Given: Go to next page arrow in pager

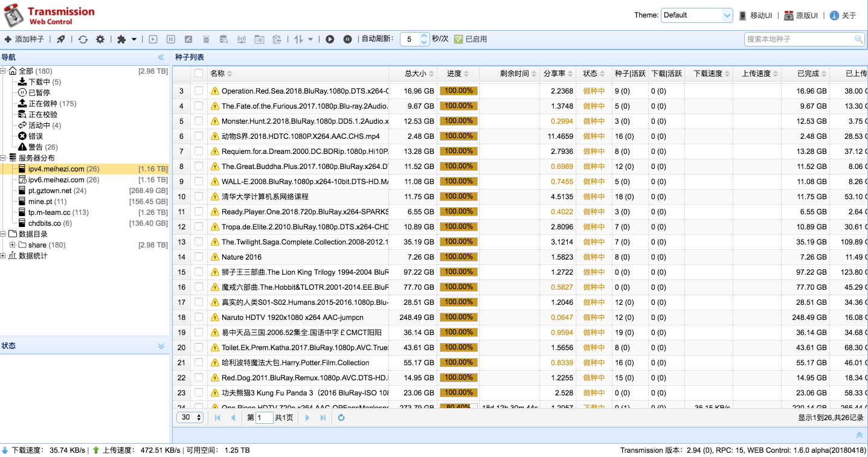Looking at the screenshot, I should pos(307,418).
